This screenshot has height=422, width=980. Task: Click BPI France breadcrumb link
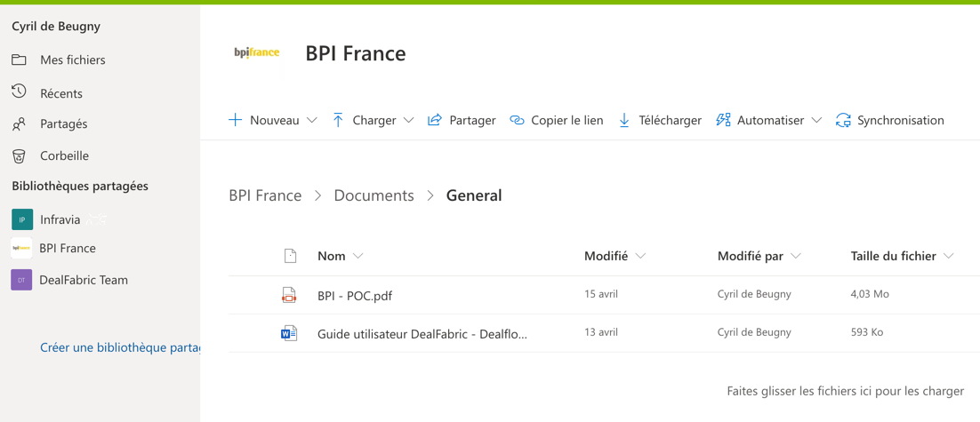click(266, 196)
